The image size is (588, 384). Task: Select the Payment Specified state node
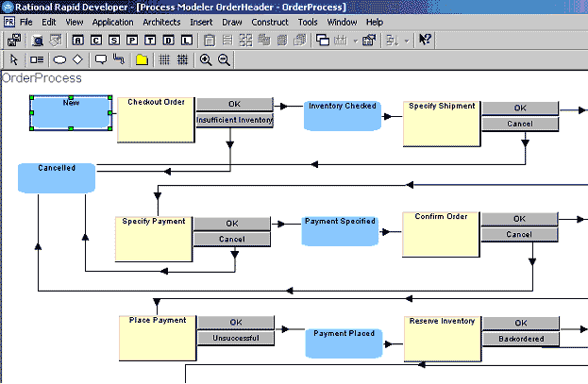pos(339,230)
